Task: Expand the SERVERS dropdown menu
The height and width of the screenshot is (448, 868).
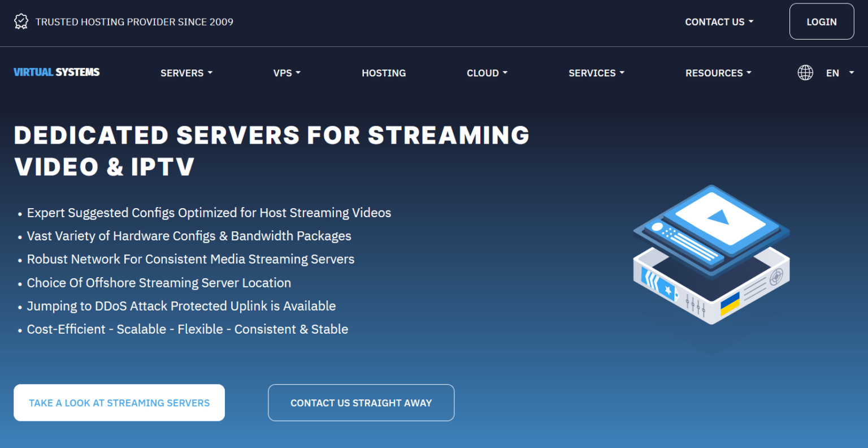Action: [186, 72]
